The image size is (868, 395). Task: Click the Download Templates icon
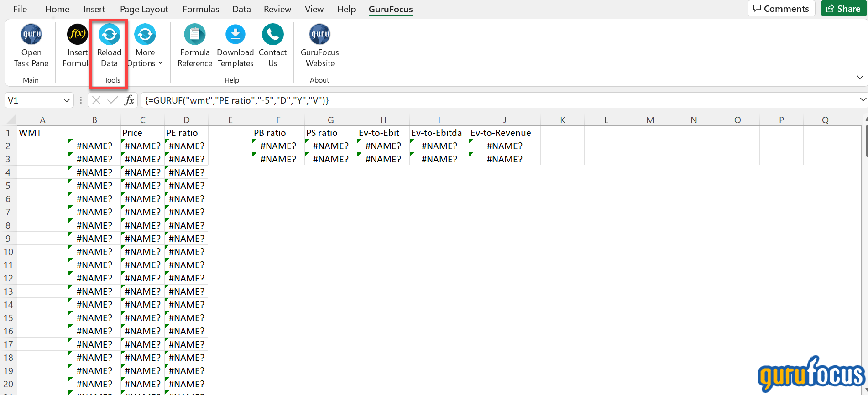[235, 35]
